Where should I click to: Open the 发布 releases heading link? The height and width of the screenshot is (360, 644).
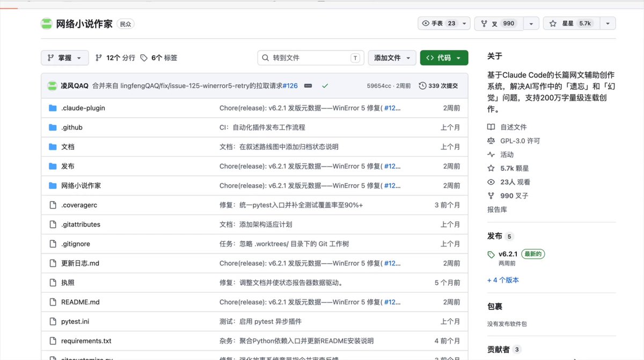coord(495,236)
